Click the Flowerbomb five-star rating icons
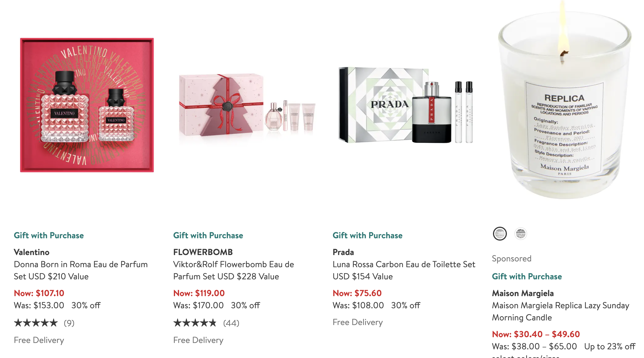The image size is (644, 358). 195,323
